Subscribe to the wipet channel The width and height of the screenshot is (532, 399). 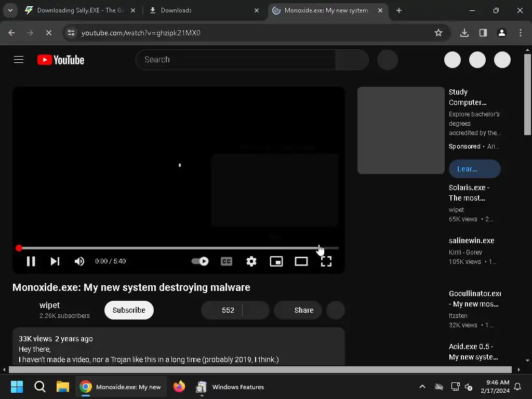tap(129, 310)
